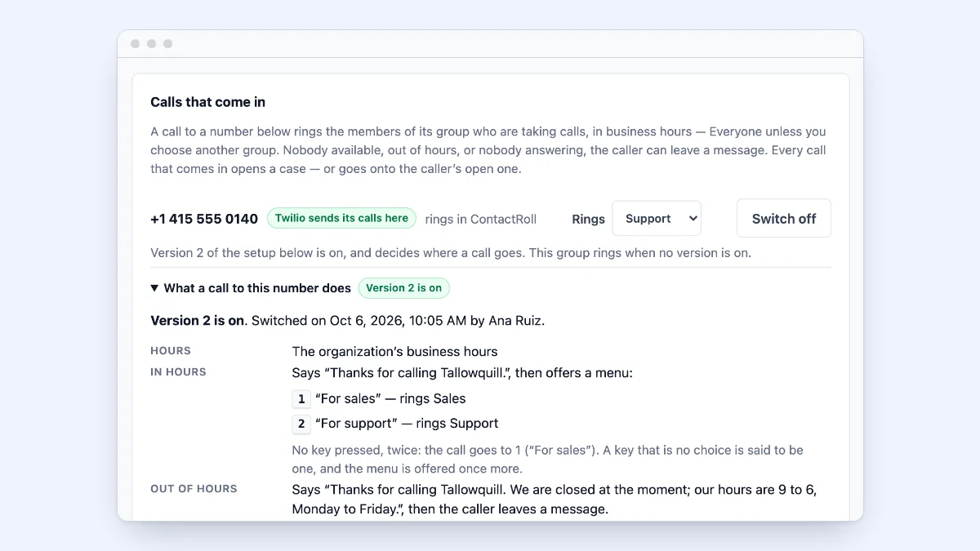Click the 'Rings' label beside the dropdown
Viewport: 980px width, 551px height.
[x=588, y=219]
